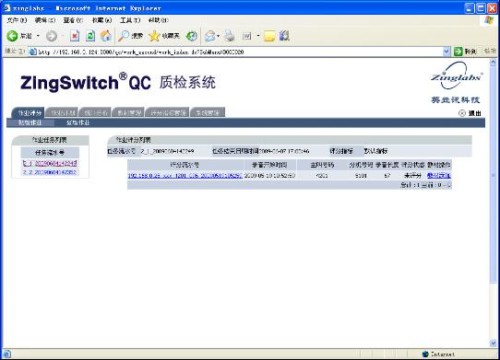Image resolution: width=500 pixels, height=360 pixels.
Task: Open Favorites with the star icon
Action: (x=154, y=36)
